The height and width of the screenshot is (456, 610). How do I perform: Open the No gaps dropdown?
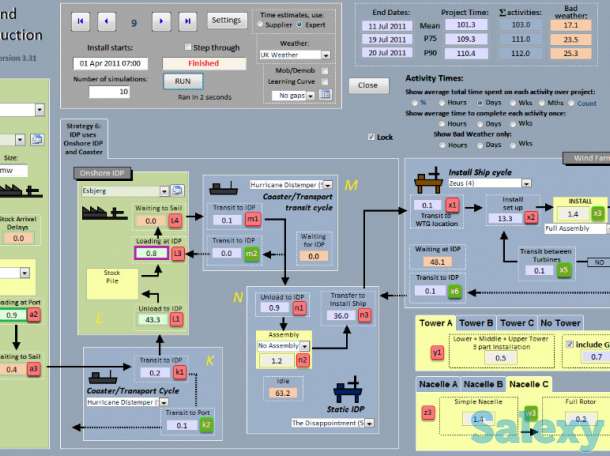310,96
